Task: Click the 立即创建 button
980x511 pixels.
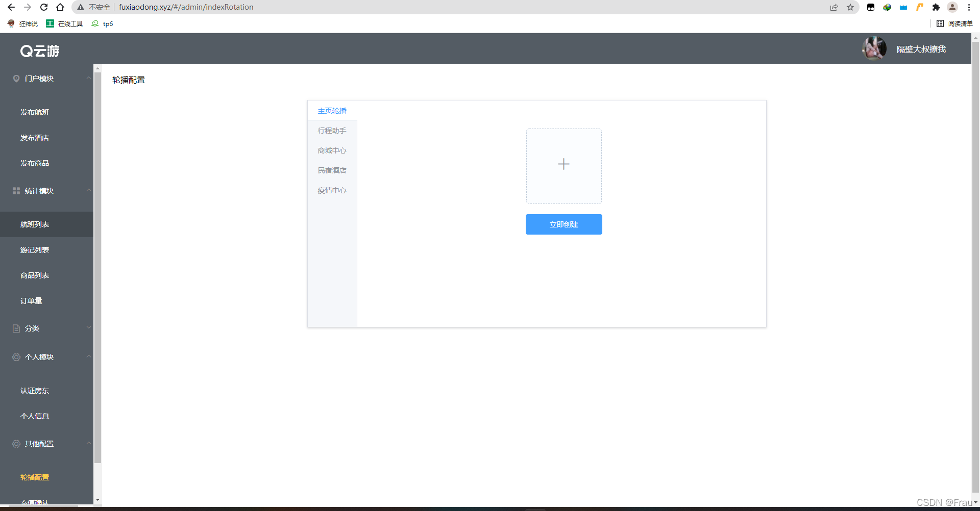Action: (x=564, y=224)
